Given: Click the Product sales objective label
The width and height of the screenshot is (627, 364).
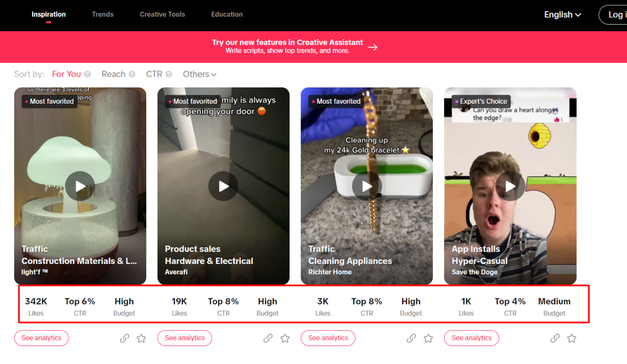Looking at the screenshot, I should point(192,249).
